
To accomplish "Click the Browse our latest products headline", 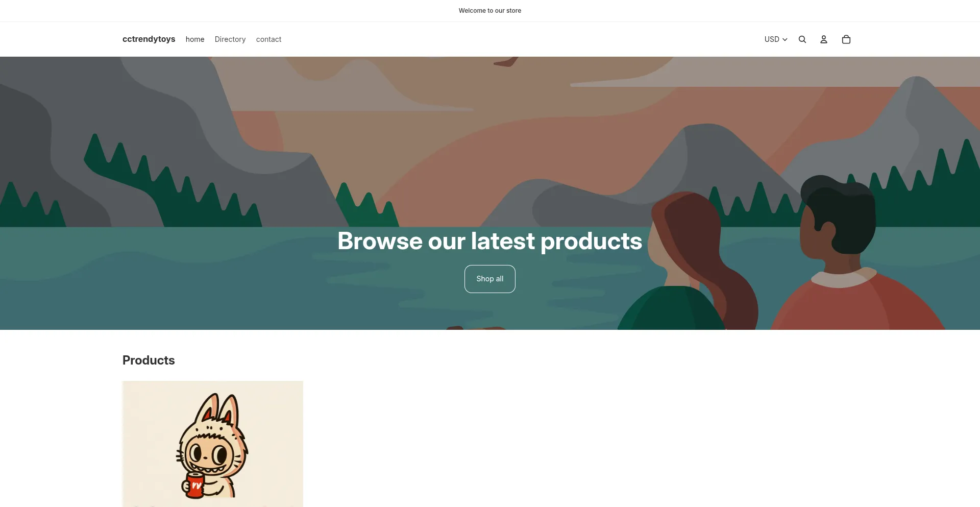I will click(490, 241).
